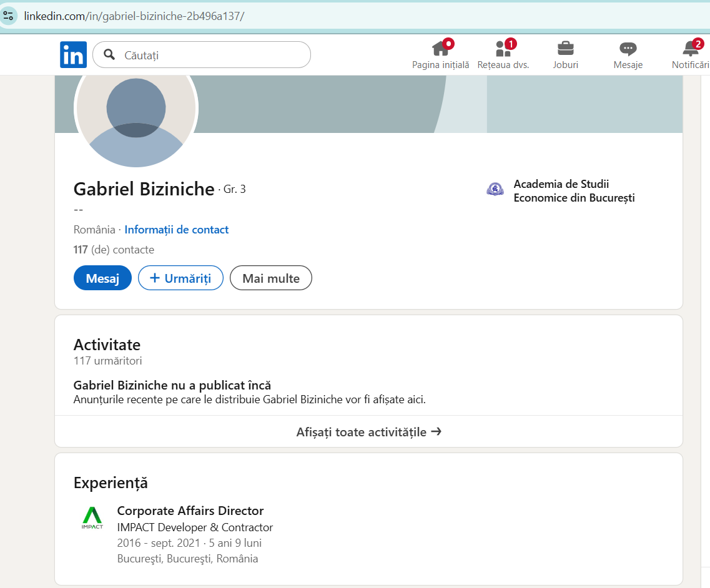Open the Mesaje messaging icon
Image resolution: width=710 pixels, height=588 pixels.
pyautogui.click(x=628, y=49)
